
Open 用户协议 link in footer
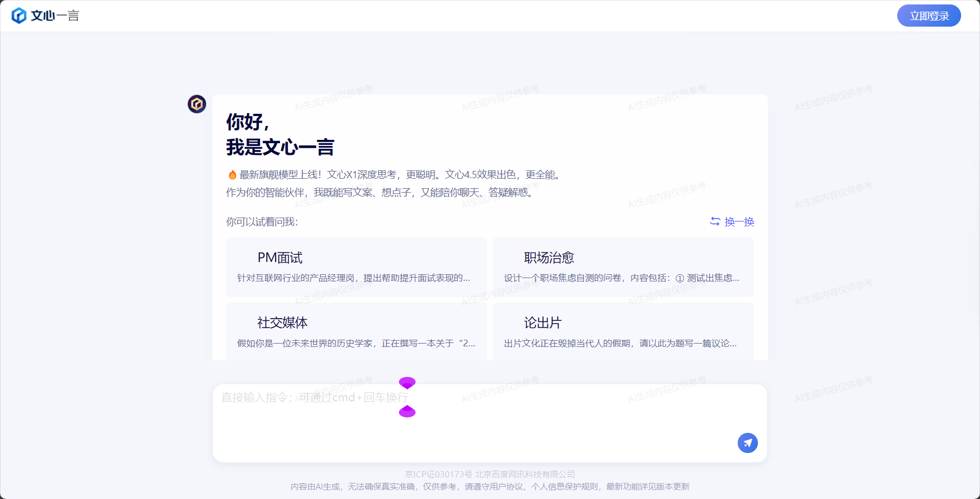[506, 487]
